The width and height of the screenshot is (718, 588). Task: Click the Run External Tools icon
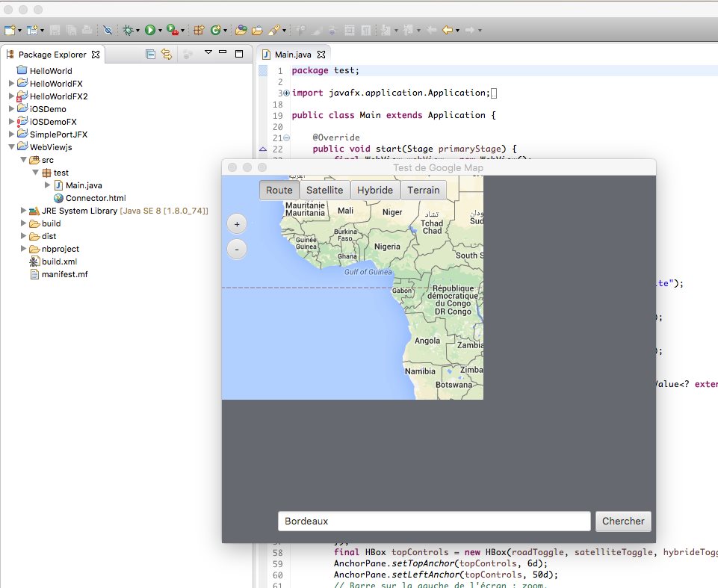coord(172,30)
